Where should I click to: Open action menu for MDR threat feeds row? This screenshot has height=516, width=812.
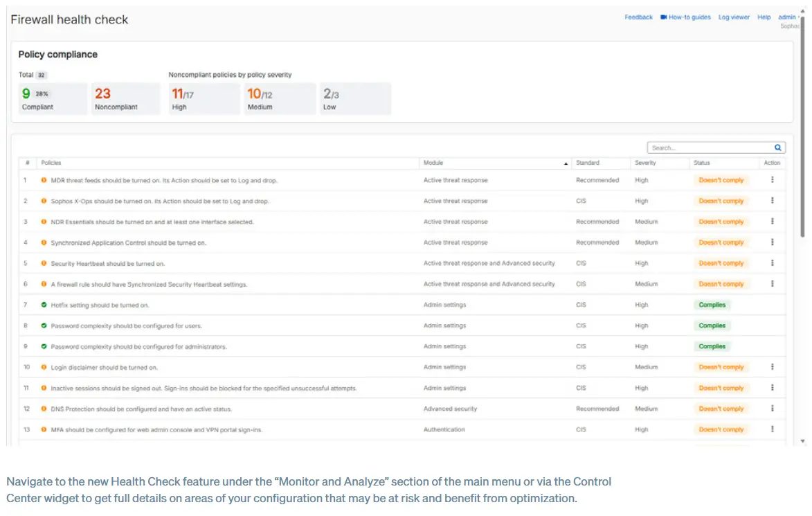point(772,180)
